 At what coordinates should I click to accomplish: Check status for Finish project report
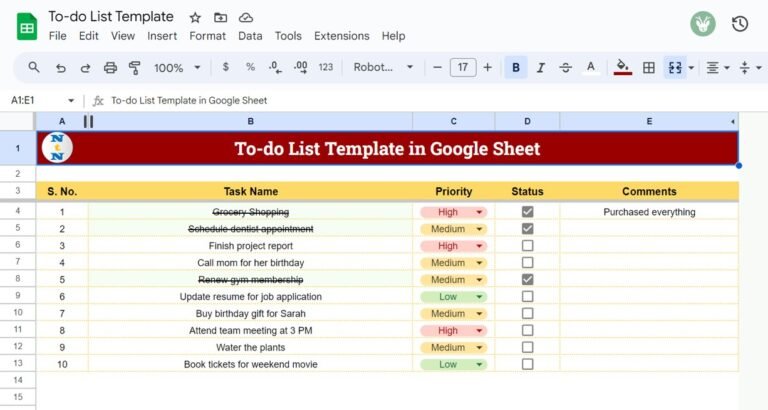coord(527,245)
